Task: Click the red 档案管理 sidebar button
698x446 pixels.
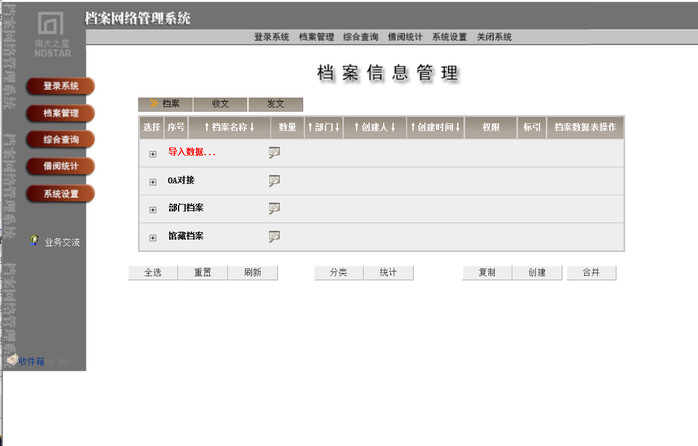Action: (x=61, y=113)
